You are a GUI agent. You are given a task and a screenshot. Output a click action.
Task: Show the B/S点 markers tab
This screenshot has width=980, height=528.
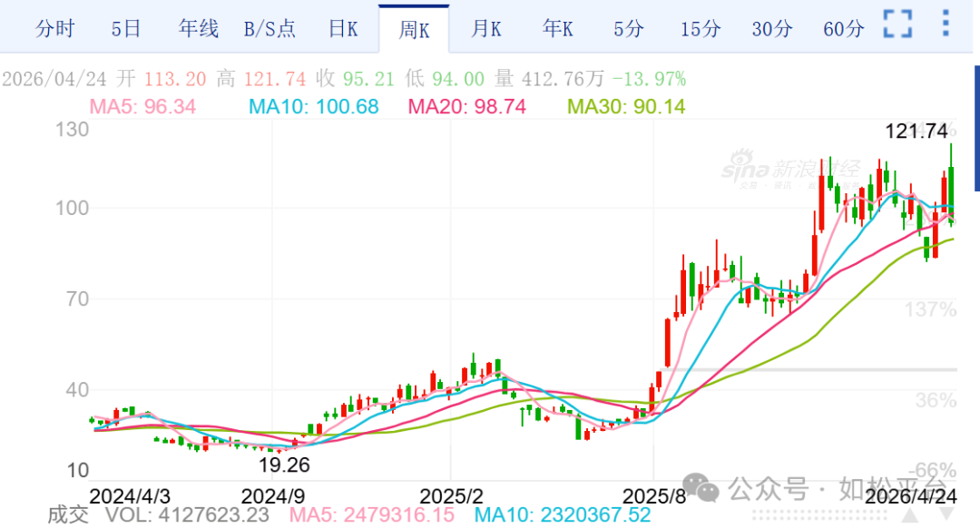click(269, 29)
